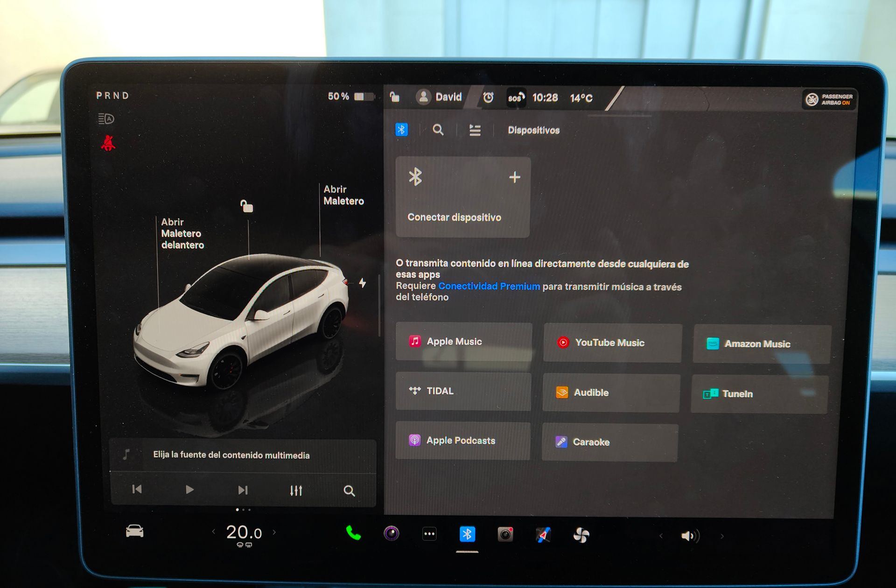The image size is (896, 588).
Task: Tap the 10:28 clock display
Action: (x=545, y=98)
